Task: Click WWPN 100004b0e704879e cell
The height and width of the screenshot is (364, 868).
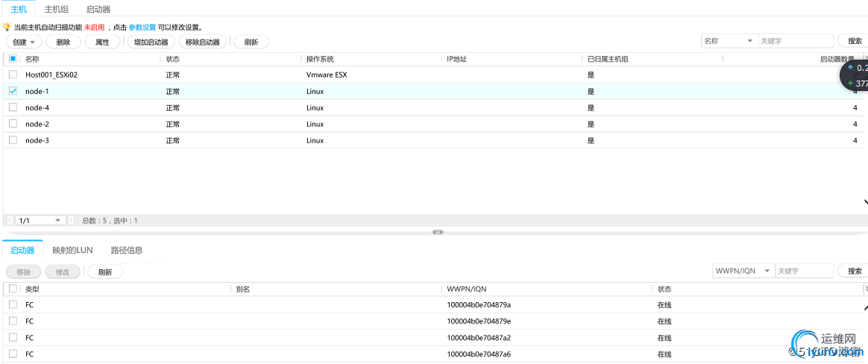Action: [x=479, y=321]
